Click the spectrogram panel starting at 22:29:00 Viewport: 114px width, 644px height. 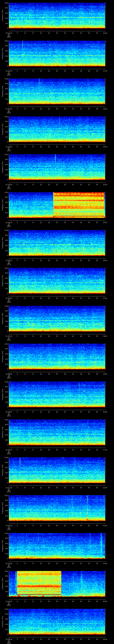pos(57,16)
